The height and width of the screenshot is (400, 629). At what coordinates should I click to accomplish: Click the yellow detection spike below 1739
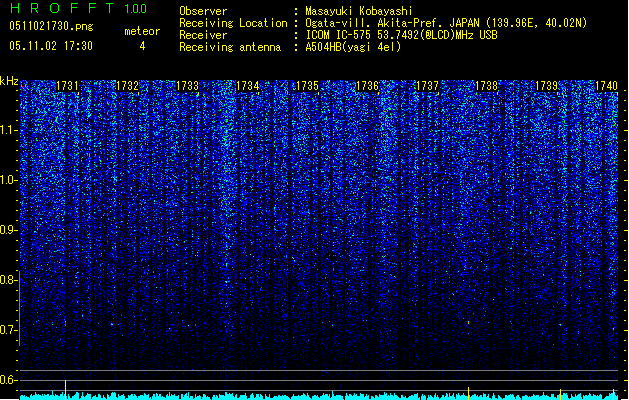pyautogui.click(x=560, y=394)
